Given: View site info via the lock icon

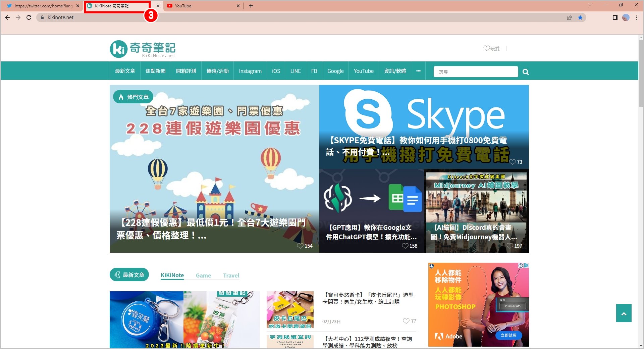Looking at the screenshot, I should coord(42,17).
